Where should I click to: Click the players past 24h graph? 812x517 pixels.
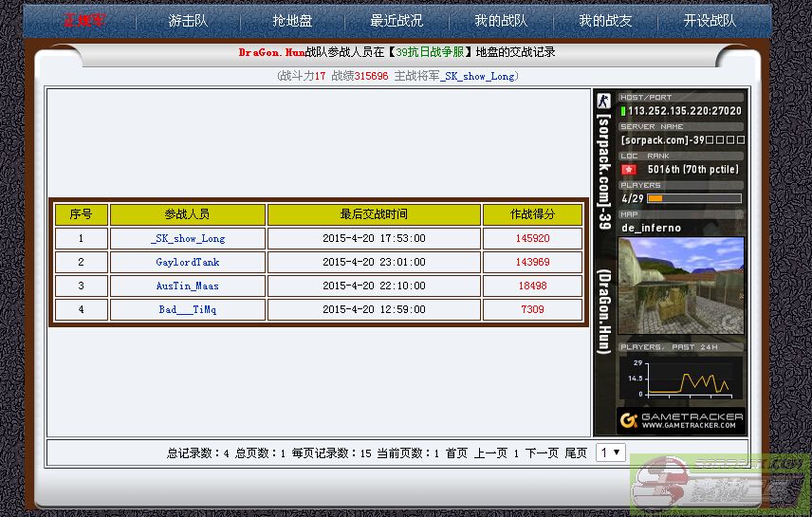click(680, 379)
